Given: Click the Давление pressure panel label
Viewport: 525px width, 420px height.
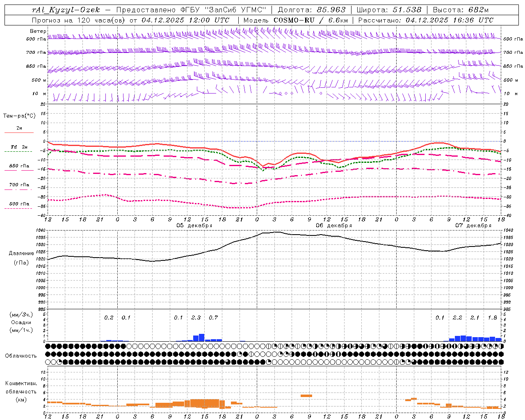Looking at the screenshot, I should [21, 253].
